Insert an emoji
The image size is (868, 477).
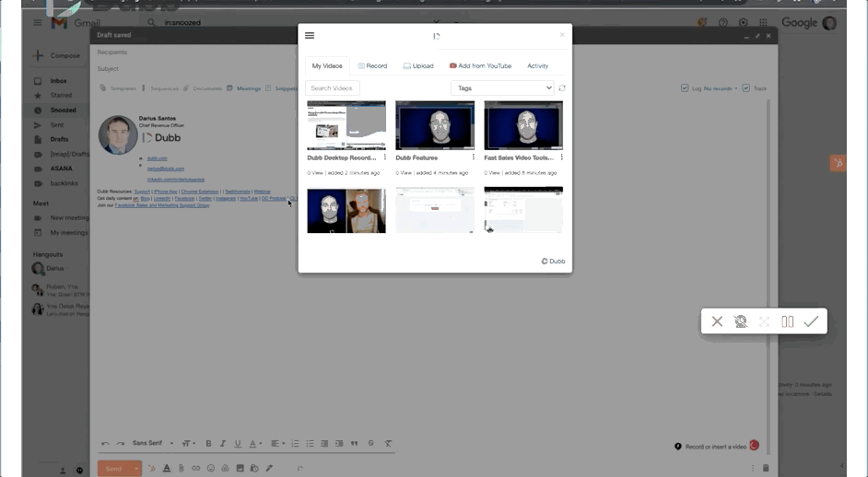[211, 468]
